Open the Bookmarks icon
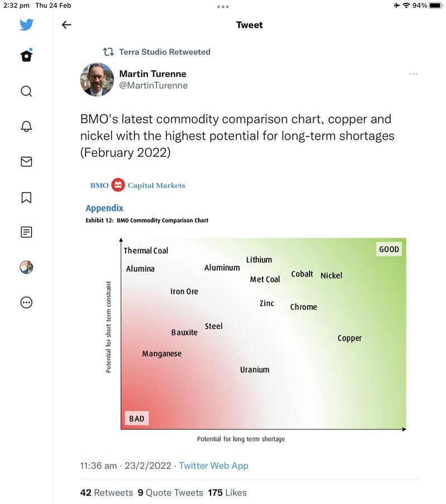 [x=26, y=197]
